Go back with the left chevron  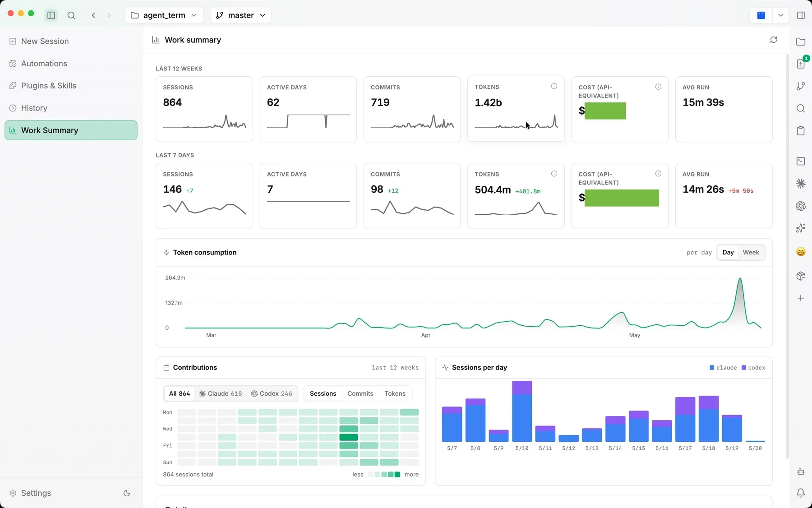(93, 15)
